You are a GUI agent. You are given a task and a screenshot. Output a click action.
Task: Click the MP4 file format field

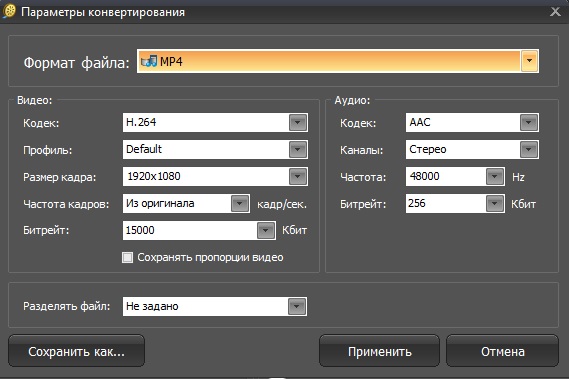(x=338, y=61)
